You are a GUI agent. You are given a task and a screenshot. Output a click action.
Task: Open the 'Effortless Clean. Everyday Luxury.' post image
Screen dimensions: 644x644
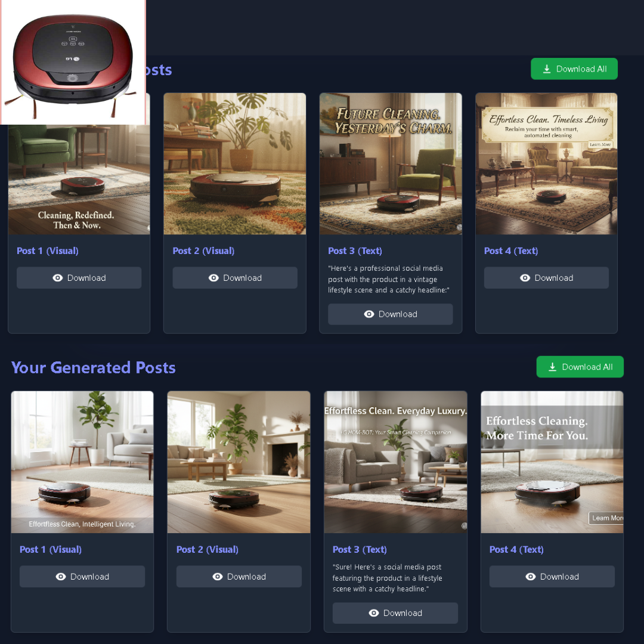395,462
